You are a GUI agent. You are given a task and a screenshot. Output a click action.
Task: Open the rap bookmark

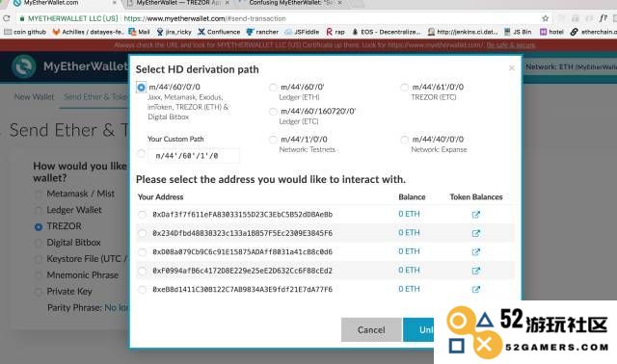click(335, 32)
